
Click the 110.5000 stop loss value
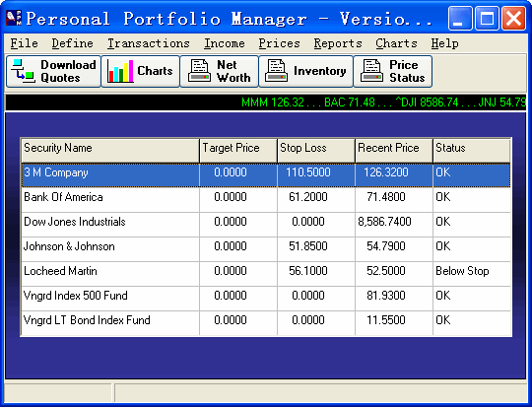click(308, 172)
